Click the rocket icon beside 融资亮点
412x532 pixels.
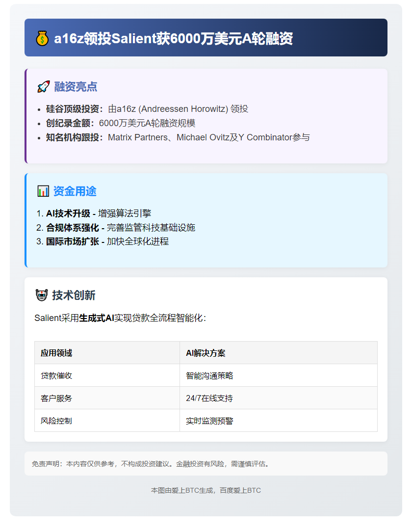coord(43,87)
